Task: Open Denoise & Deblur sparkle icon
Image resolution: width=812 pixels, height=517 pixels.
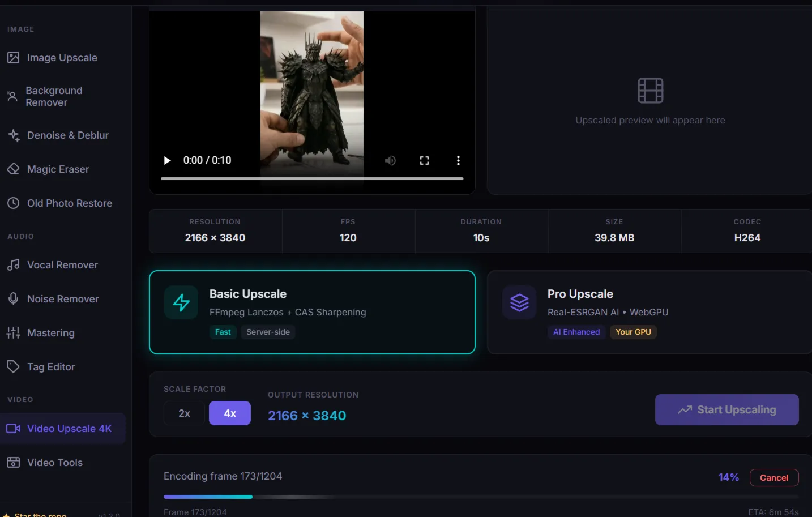Action: tap(14, 135)
